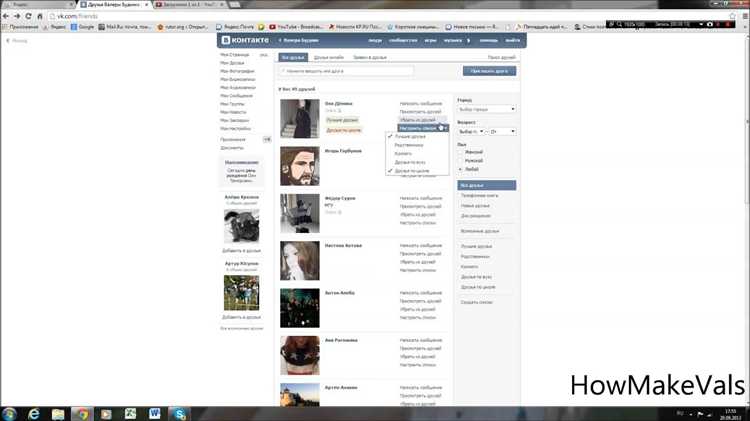The width and height of the screenshot is (750, 421).
Task: Click 'сообщества' in the VK header
Action: [x=403, y=41]
